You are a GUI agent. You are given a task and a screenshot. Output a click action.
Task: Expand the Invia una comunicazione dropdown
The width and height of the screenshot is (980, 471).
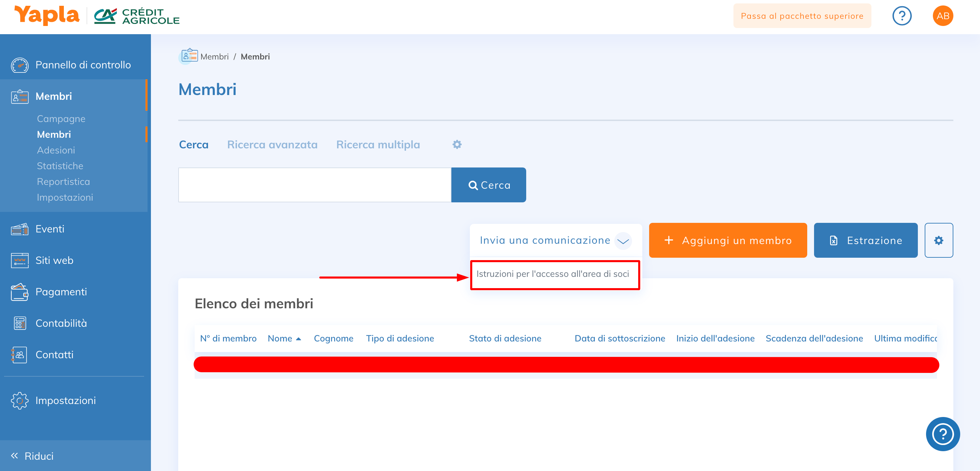click(x=623, y=241)
